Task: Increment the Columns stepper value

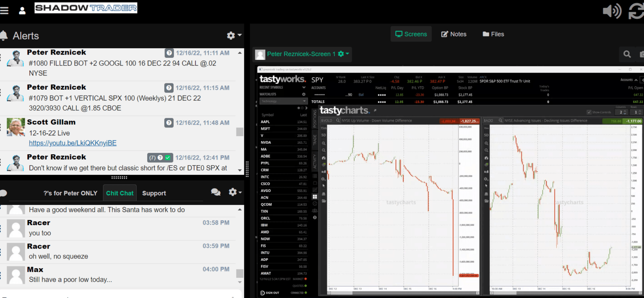Action: click(x=625, y=110)
